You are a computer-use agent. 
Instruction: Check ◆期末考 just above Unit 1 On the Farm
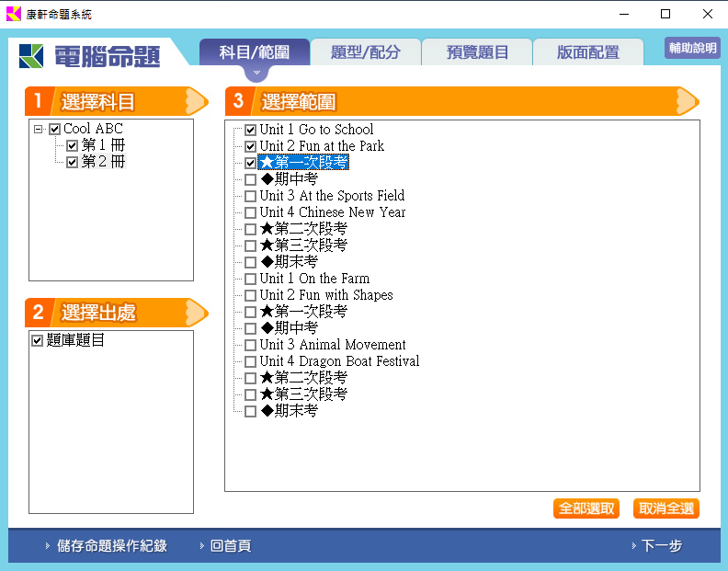click(250, 262)
